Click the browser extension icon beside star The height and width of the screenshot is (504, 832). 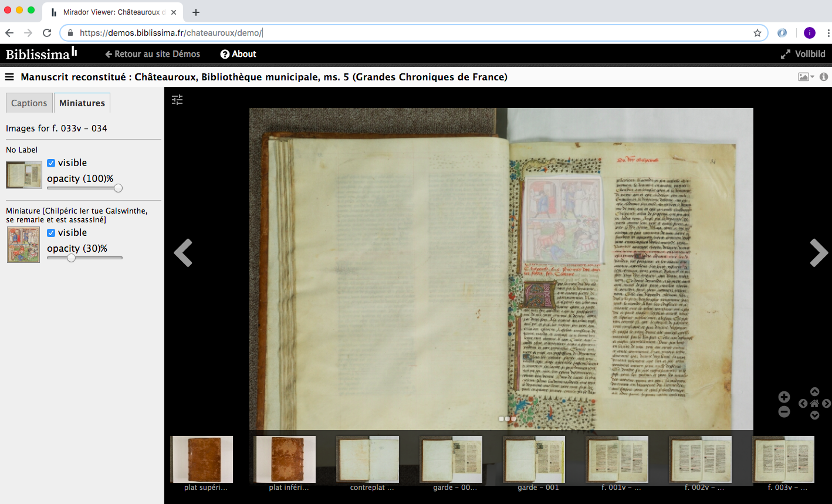pyautogui.click(x=782, y=33)
